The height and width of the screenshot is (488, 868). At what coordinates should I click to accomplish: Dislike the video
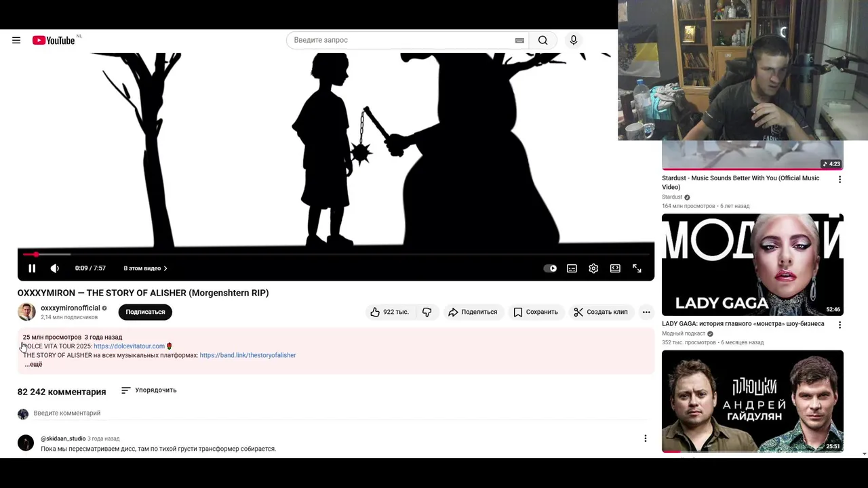coord(427,312)
